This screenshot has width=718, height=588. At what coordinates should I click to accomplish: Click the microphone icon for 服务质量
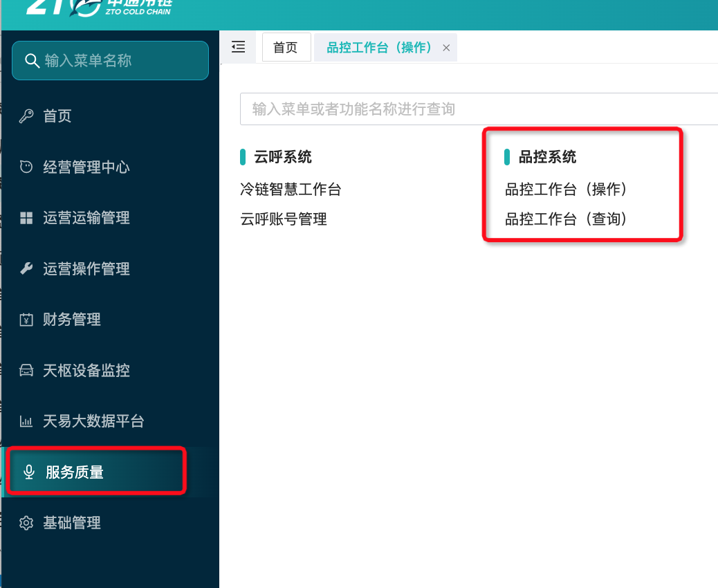click(29, 472)
